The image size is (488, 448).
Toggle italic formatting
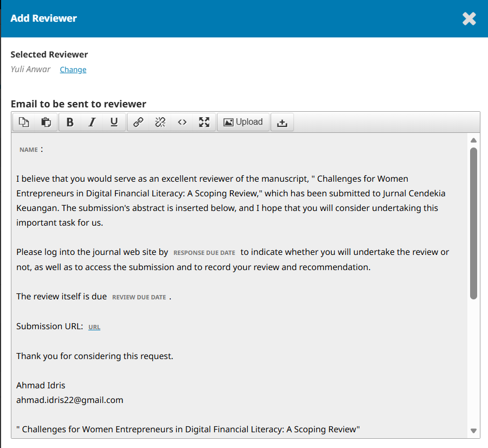coord(92,122)
